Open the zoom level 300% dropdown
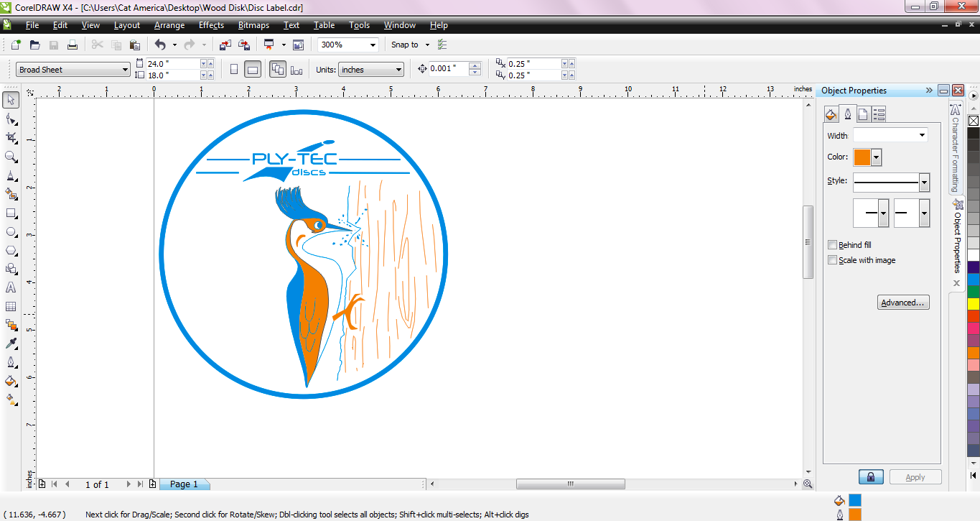Image resolution: width=980 pixels, height=521 pixels. [373, 45]
